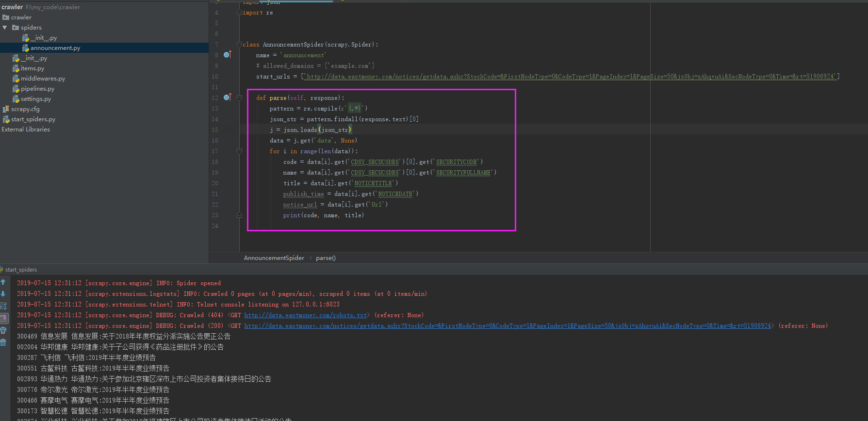Open items.py in project tree
The image size is (868, 421).
28,68
